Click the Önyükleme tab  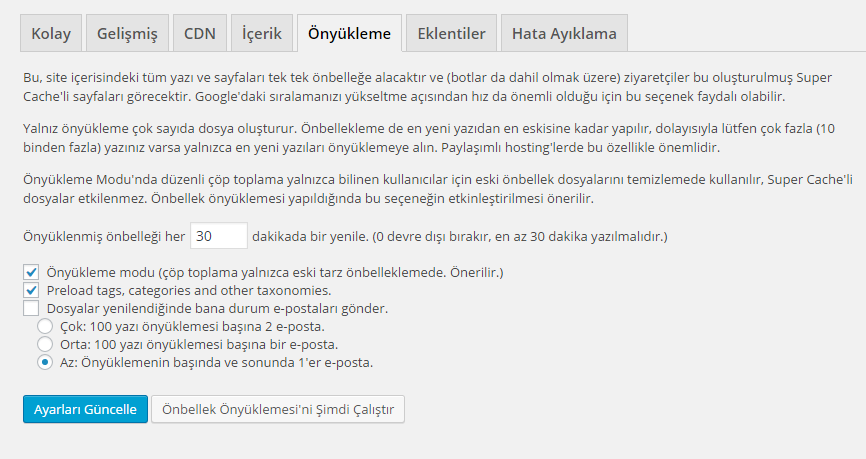[x=349, y=33]
